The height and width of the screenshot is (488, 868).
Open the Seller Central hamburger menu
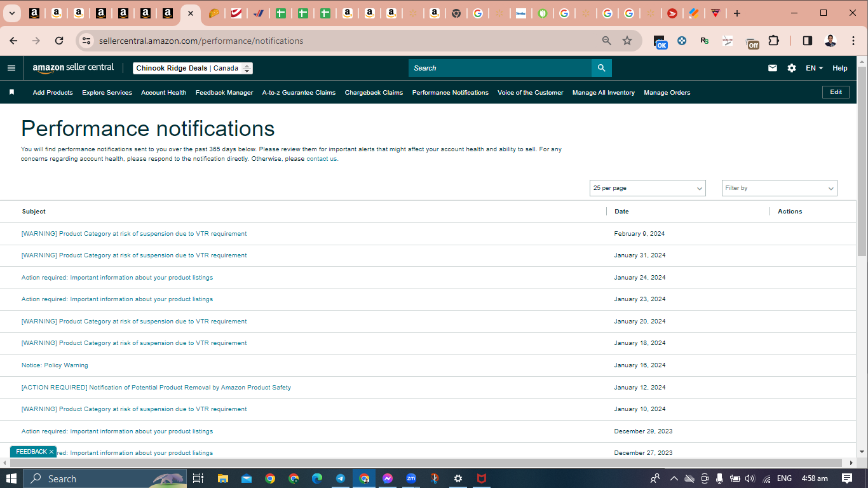pyautogui.click(x=11, y=68)
